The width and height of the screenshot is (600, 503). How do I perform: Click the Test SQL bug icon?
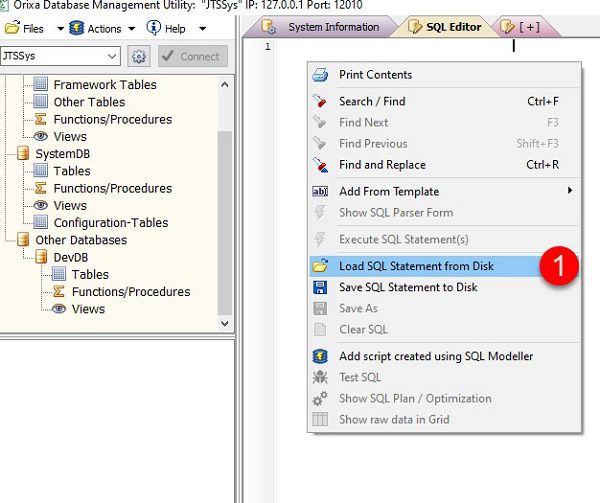(x=320, y=377)
